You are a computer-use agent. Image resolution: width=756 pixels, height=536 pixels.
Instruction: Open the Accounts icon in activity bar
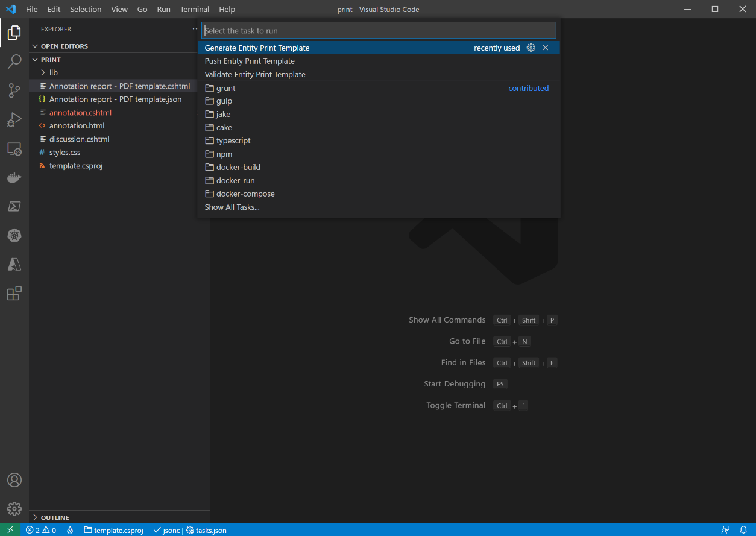(14, 480)
